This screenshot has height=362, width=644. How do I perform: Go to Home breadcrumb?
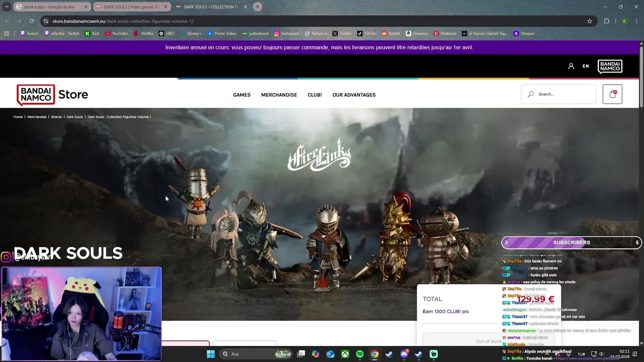click(x=18, y=117)
